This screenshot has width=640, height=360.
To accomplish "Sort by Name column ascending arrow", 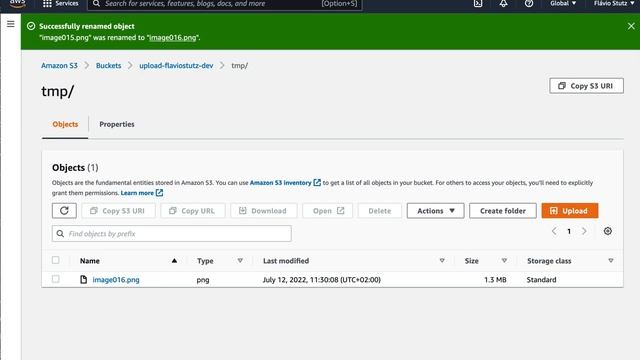I will click(174, 260).
